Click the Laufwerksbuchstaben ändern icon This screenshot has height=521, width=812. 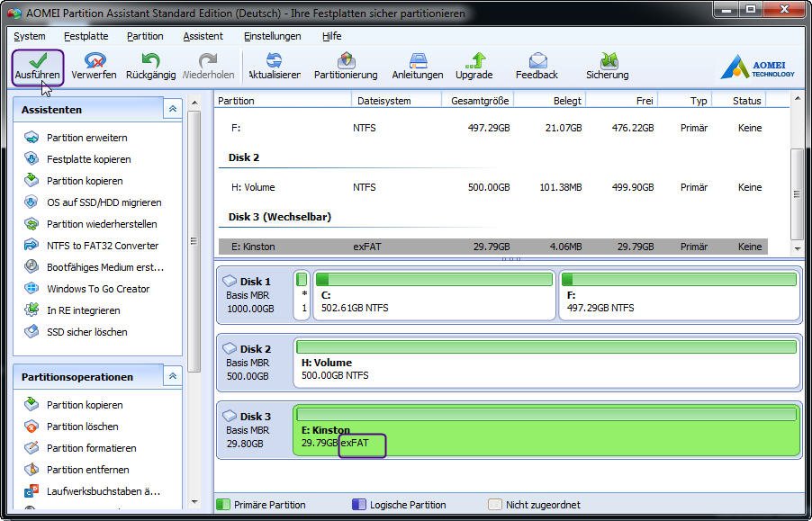point(32,491)
